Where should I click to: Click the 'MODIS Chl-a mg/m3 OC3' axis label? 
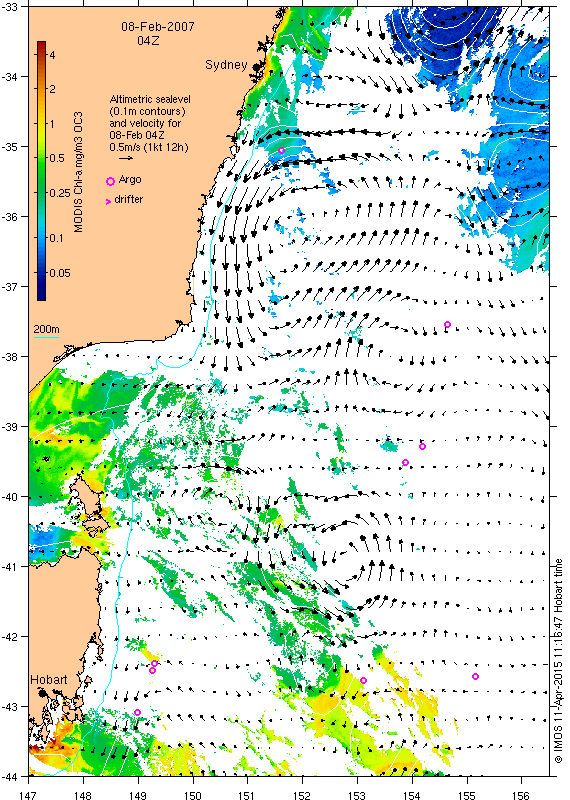[x=78, y=172]
